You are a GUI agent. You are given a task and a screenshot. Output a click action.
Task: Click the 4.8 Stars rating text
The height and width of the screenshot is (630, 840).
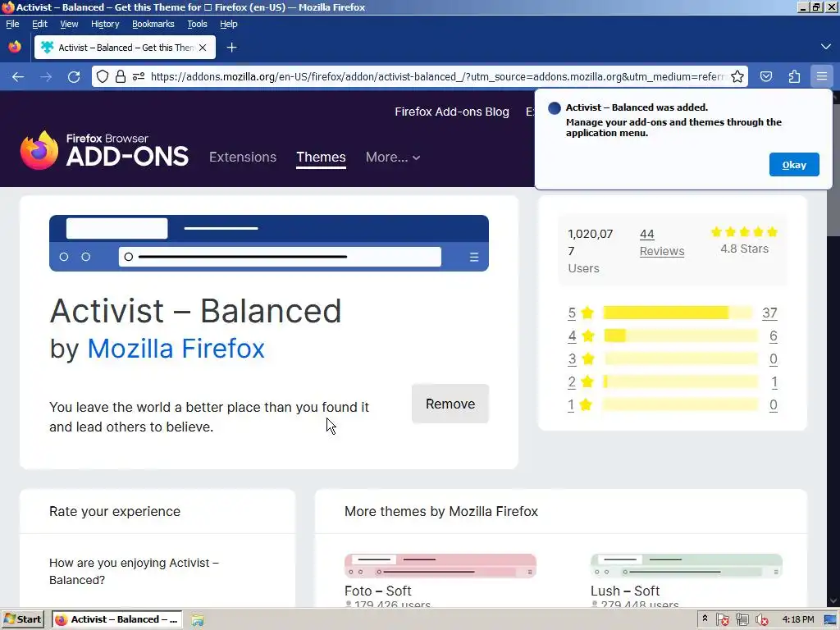point(744,249)
